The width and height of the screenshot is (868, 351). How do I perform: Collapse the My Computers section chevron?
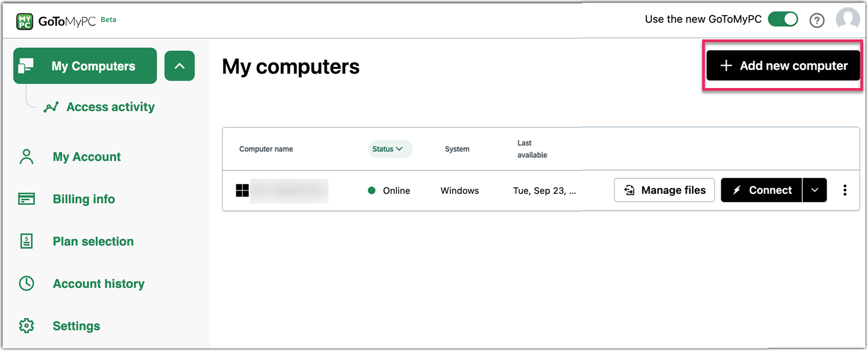coord(179,66)
